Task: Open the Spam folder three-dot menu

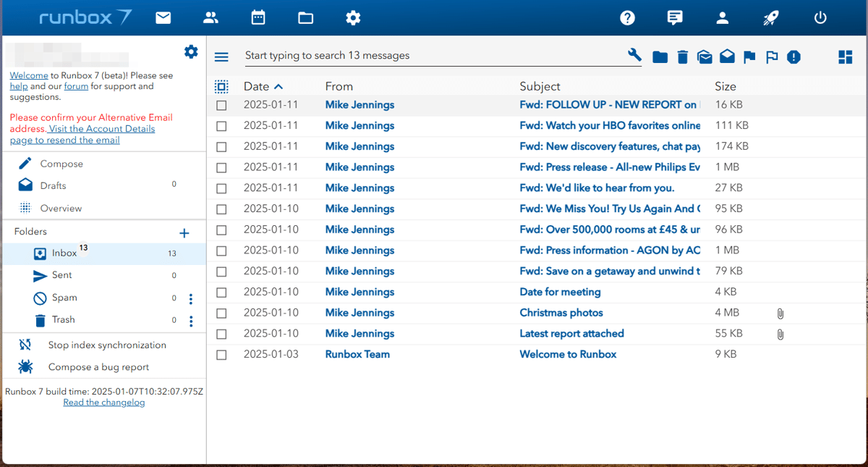Action: (191, 299)
